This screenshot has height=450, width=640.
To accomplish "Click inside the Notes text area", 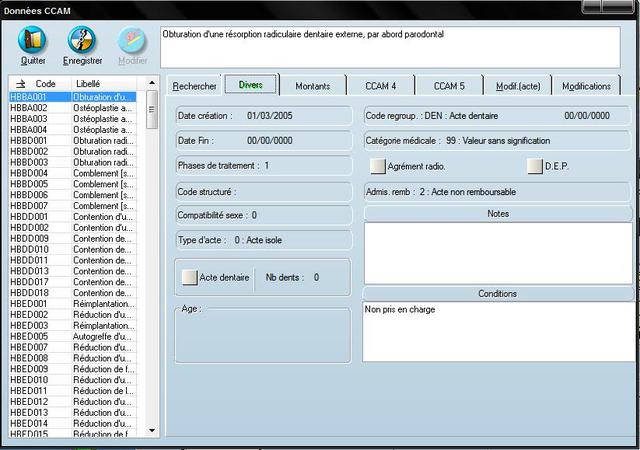I will [x=498, y=252].
